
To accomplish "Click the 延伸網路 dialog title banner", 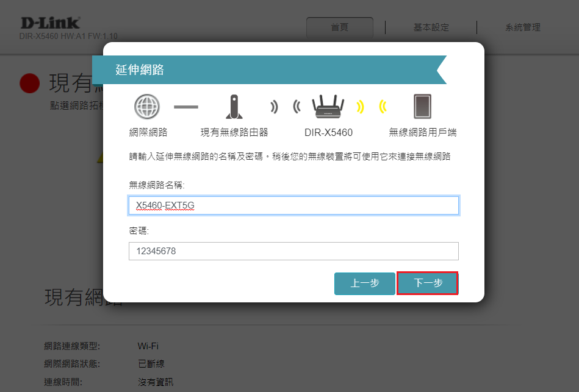I will (x=268, y=69).
